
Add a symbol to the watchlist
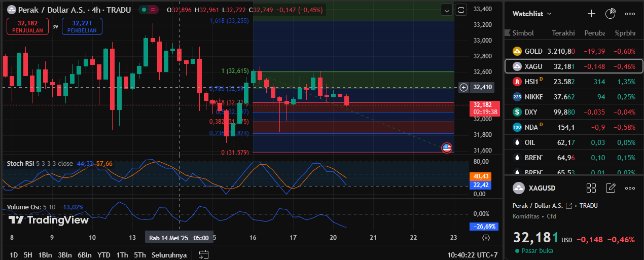[x=591, y=14]
